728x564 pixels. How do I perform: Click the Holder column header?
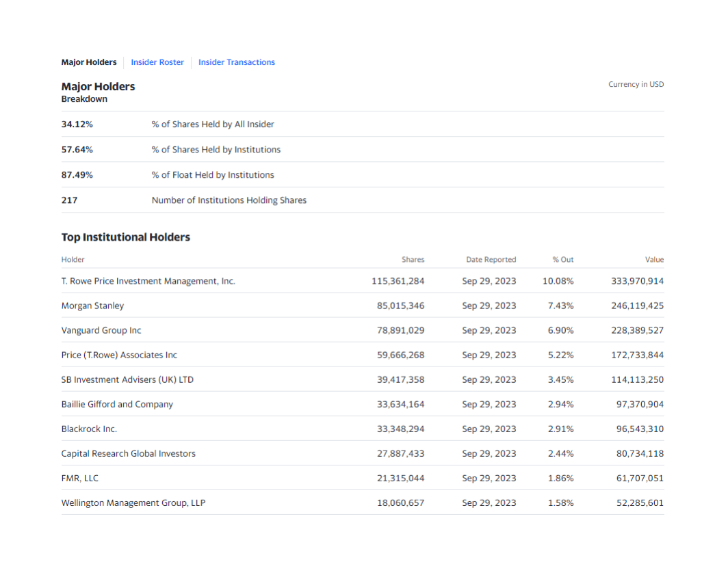73,259
